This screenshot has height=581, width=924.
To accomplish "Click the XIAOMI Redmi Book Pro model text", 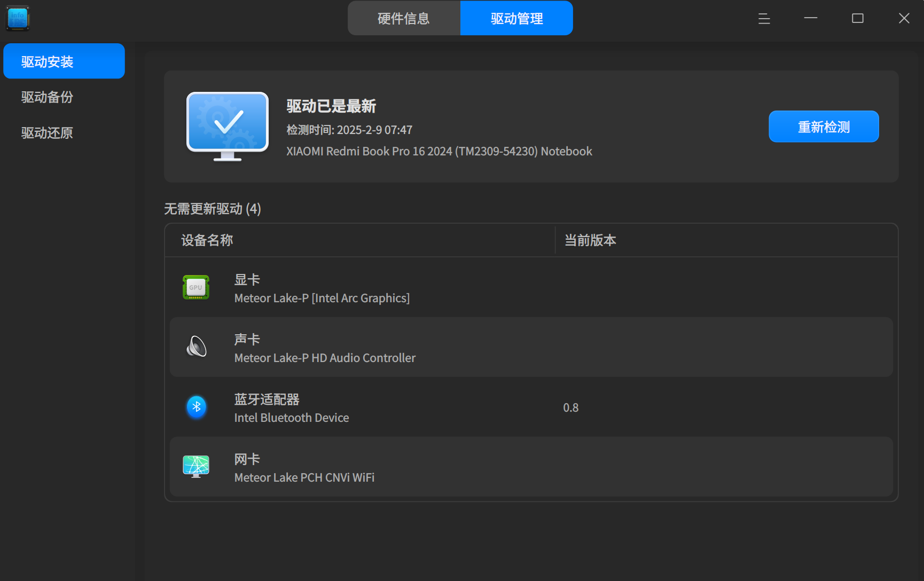I will pyautogui.click(x=439, y=151).
